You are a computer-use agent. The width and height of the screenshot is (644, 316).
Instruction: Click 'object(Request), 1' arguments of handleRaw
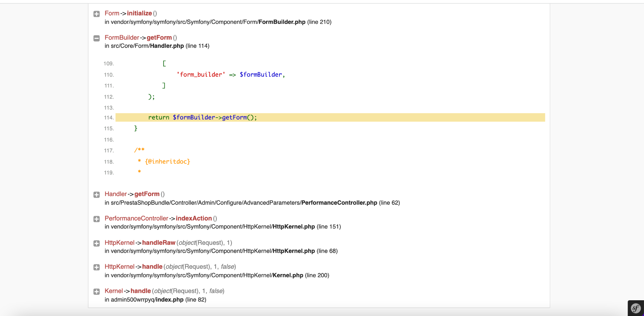pos(204,243)
